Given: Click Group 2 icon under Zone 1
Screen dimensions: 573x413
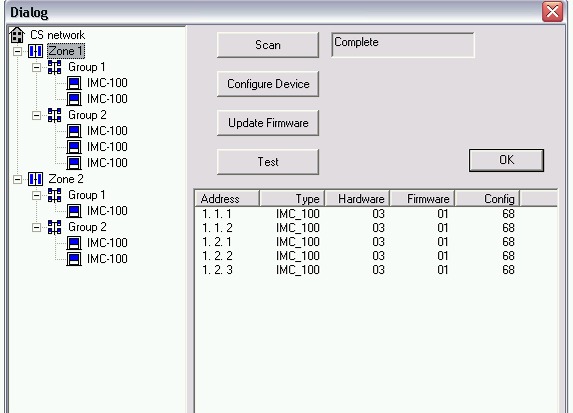Looking at the screenshot, I should click(54, 115).
